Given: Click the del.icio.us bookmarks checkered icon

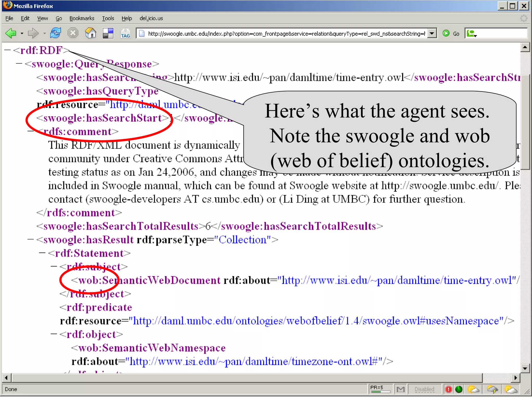Looking at the screenshot, I should click(x=108, y=34).
